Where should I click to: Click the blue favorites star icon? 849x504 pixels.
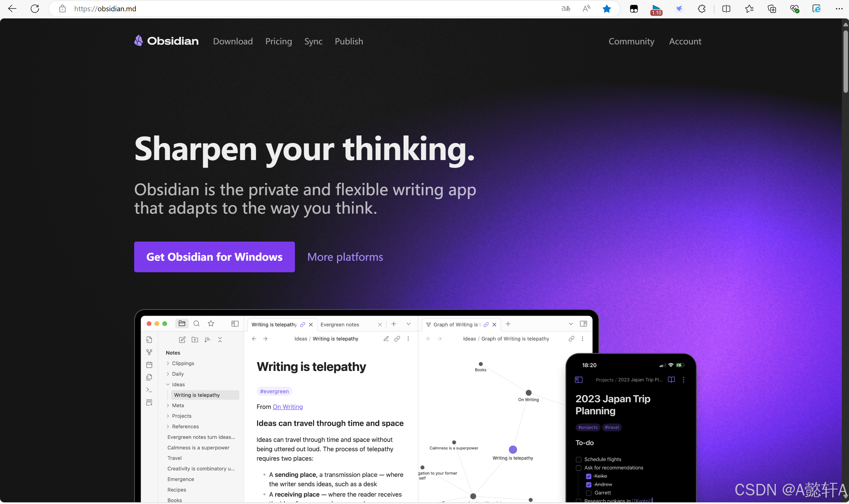[x=607, y=9]
